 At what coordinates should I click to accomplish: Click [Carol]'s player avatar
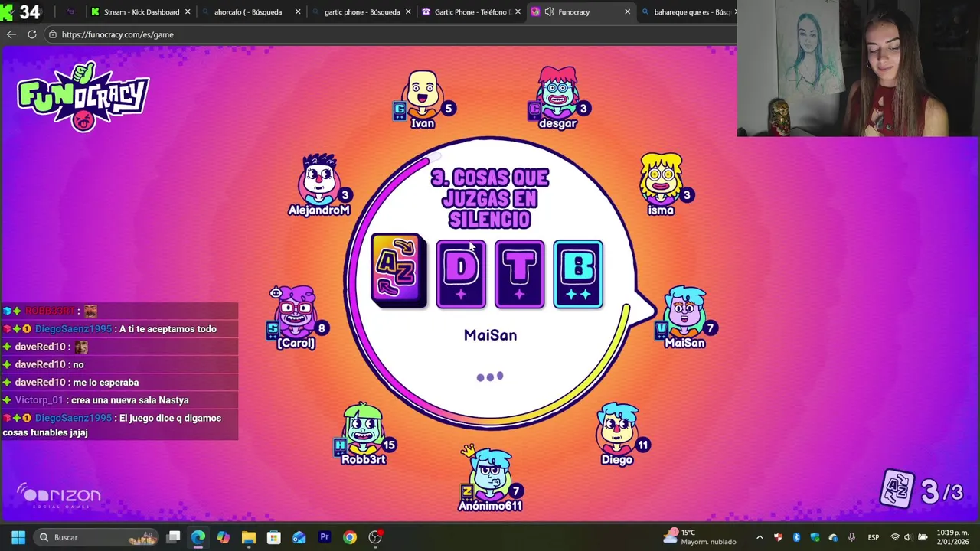tap(296, 311)
